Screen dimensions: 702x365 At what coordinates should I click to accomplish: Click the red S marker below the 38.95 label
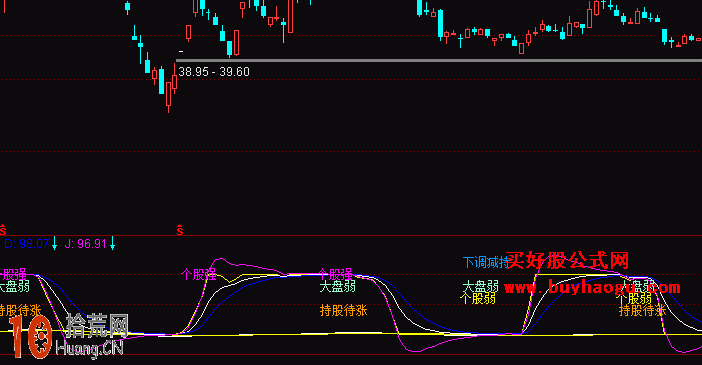[180, 230]
